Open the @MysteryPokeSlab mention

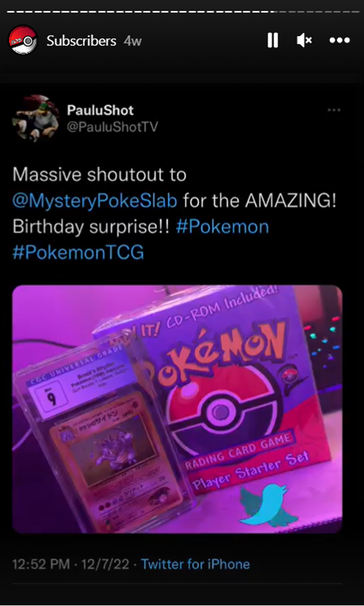[x=95, y=200]
